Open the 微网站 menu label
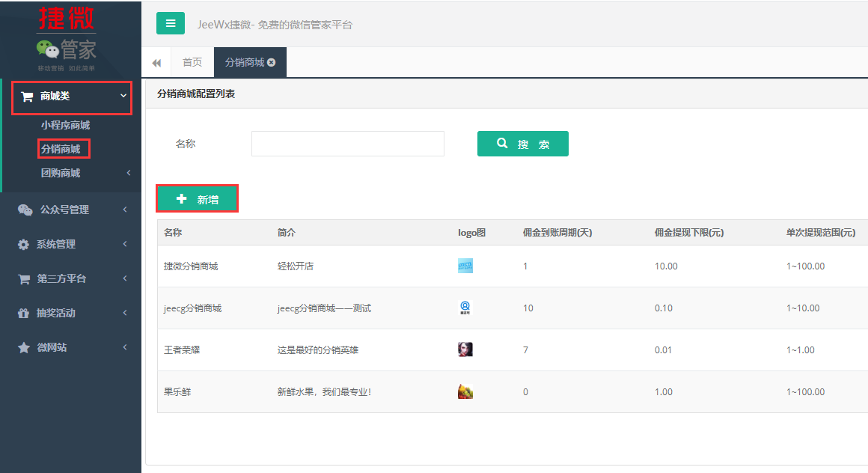The image size is (868, 473). coord(52,347)
